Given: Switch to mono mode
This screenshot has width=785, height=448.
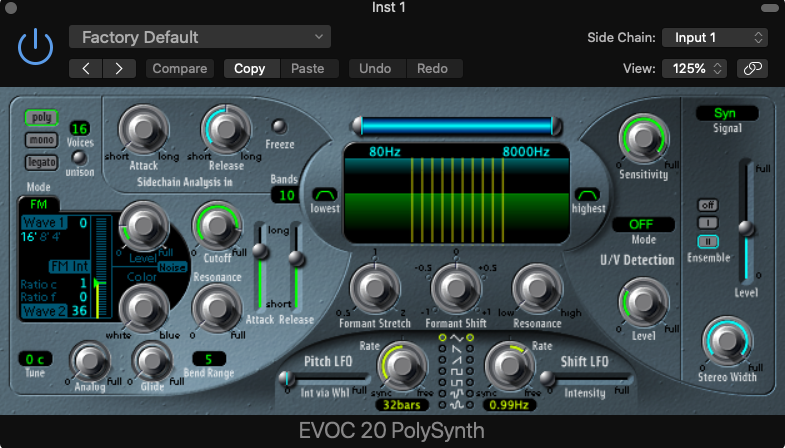Looking at the screenshot, I should click(x=42, y=140).
